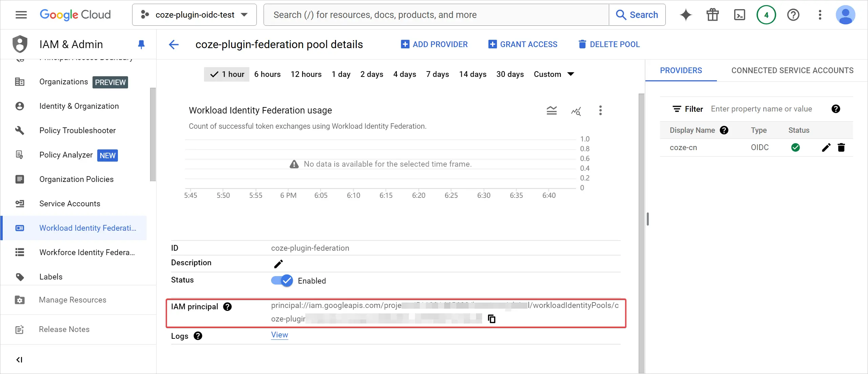The image size is (868, 374).
Task: Switch to the PROVIDERS tab
Action: tap(681, 70)
